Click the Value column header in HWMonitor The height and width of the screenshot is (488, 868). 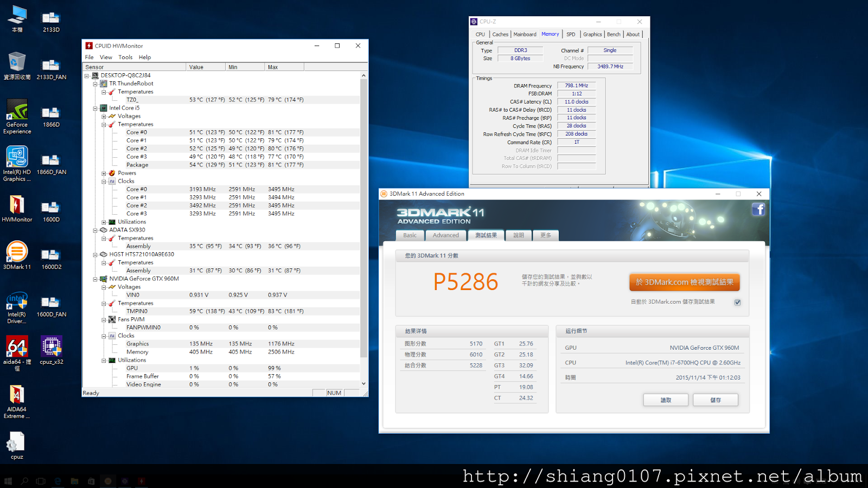pos(206,67)
